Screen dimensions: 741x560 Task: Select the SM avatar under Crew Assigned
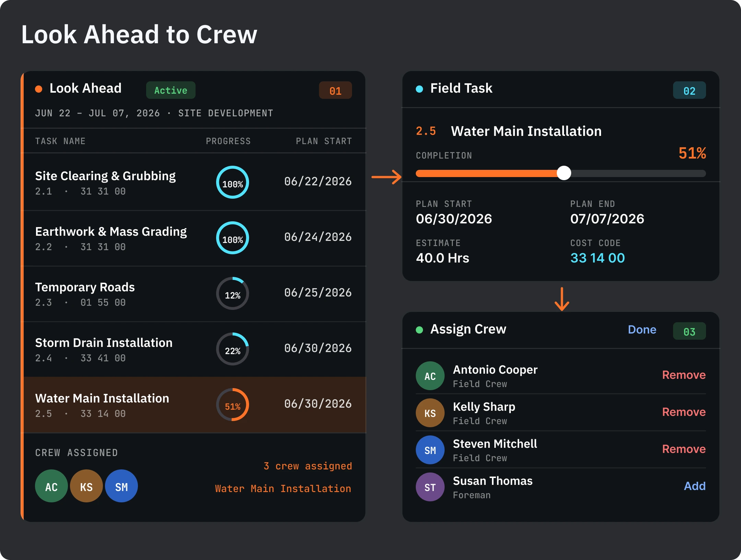tap(121, 486)
